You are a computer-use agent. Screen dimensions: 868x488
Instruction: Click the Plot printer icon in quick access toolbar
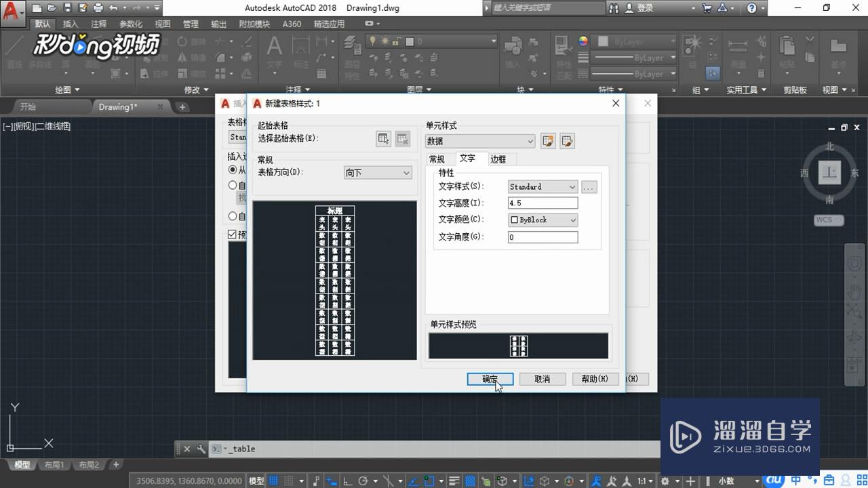[98, 8]
